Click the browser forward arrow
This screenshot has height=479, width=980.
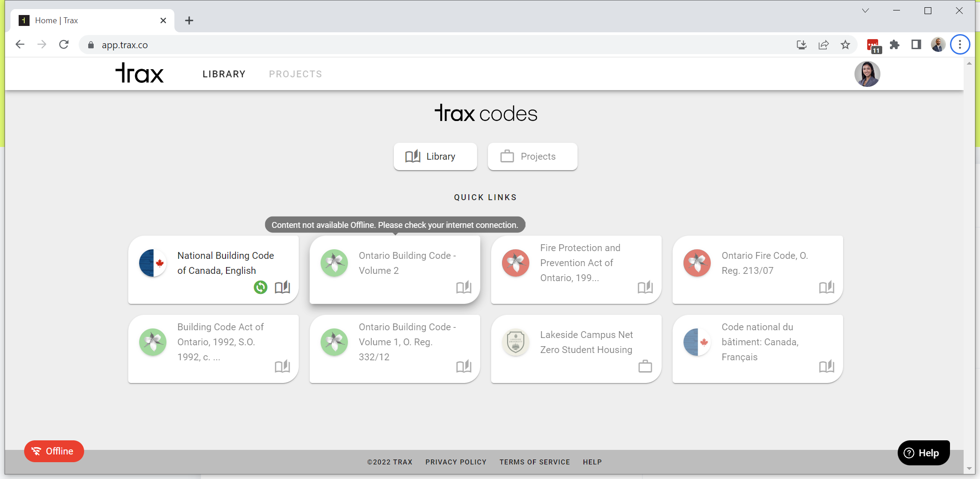(x=42, y=45)
